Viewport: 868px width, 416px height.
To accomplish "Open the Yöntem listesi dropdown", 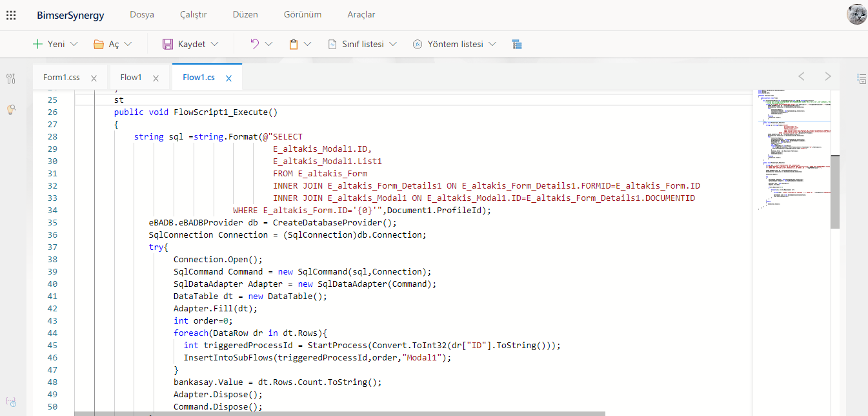I will point(454,44).
